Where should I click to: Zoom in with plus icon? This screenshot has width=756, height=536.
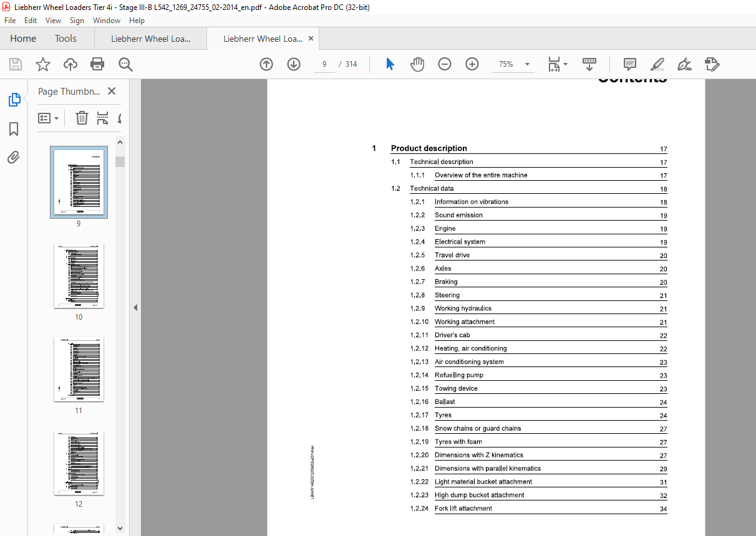[x=472, y=64]
